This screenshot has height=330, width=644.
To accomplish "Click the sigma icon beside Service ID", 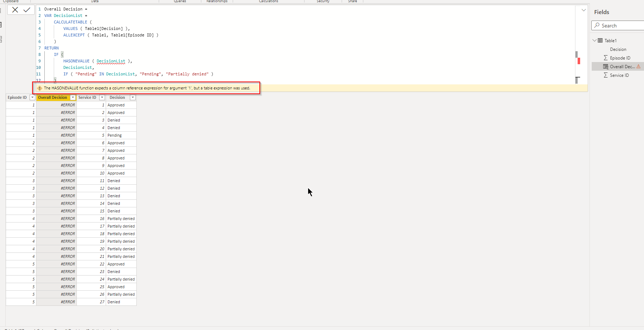I will coord(606,75).
